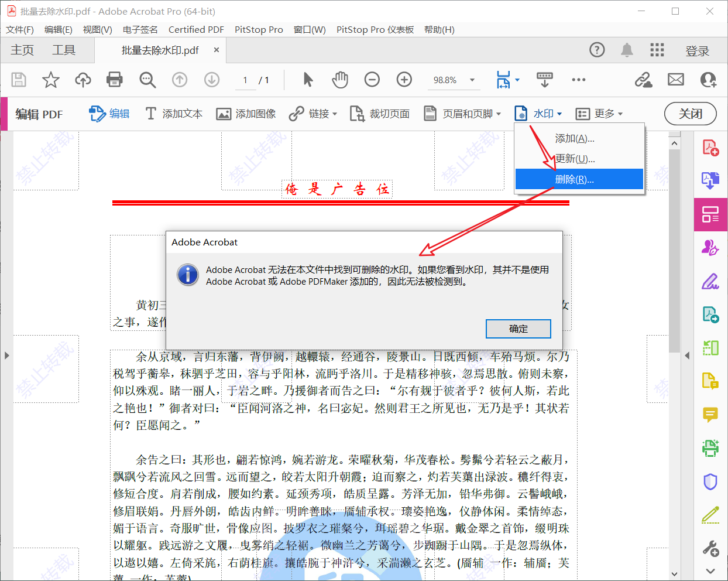The image size is (728, 581).
Task: Open Export PDF tool in right sidebar
Action: (710, 180)
